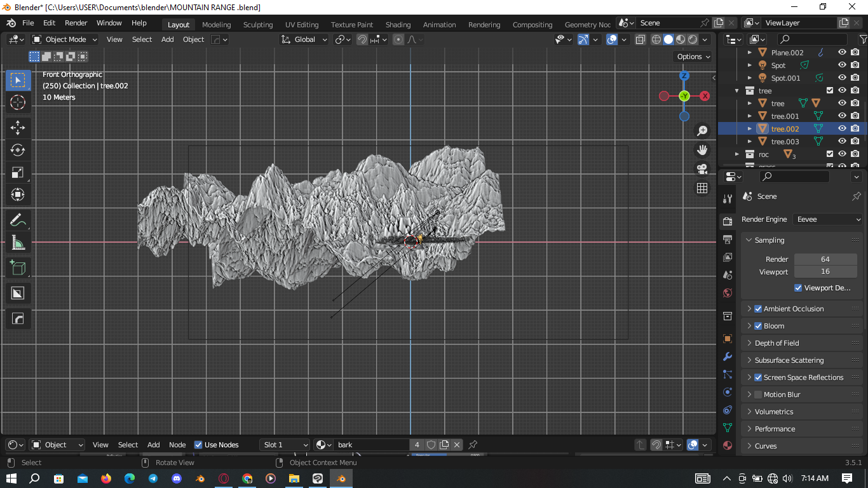Select the Measure tool

(18, 243)
